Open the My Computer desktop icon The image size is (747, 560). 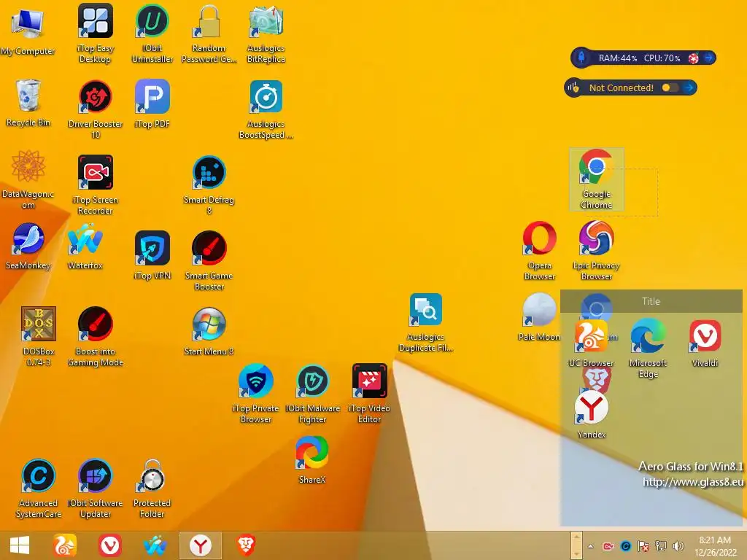(28, 31)
